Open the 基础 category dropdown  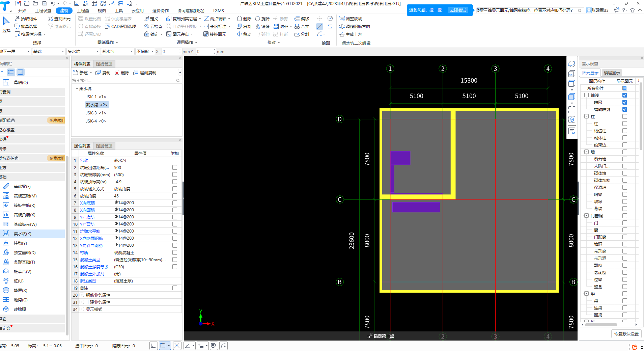[49, 51]
